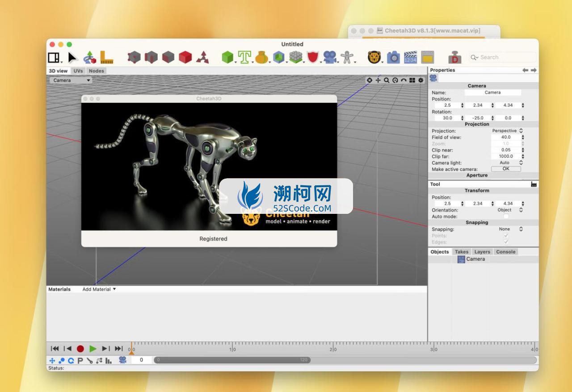Click the viewport rotate orbit icon
Image resolution: width=572 pixels, height=392 pixels.
tap(395, 80)
